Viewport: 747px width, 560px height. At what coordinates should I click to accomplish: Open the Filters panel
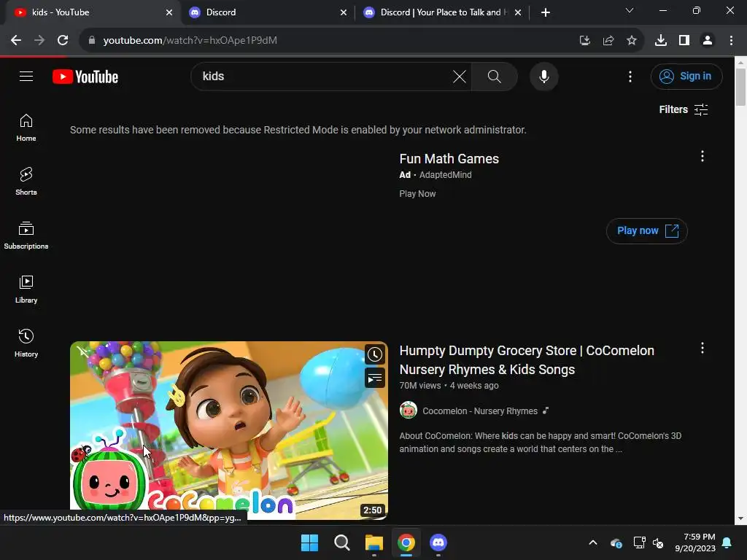[x=683, y=109]
